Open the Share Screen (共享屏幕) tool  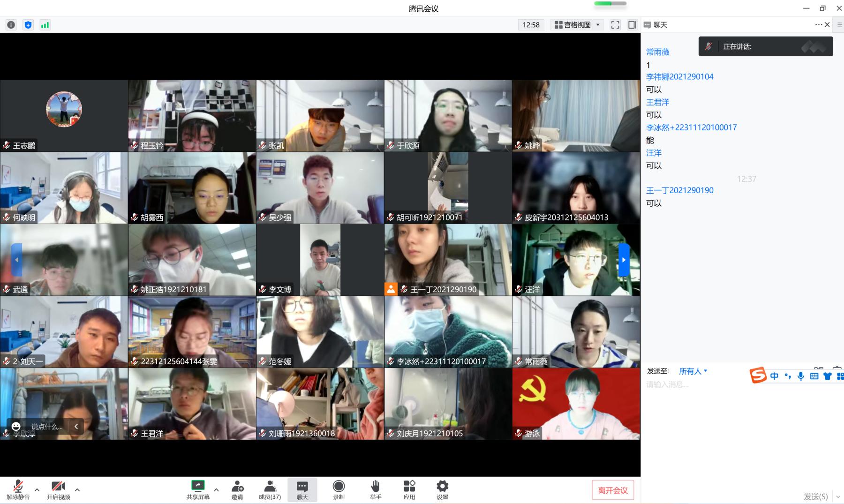pyautogui.click(x=198, y=489)
